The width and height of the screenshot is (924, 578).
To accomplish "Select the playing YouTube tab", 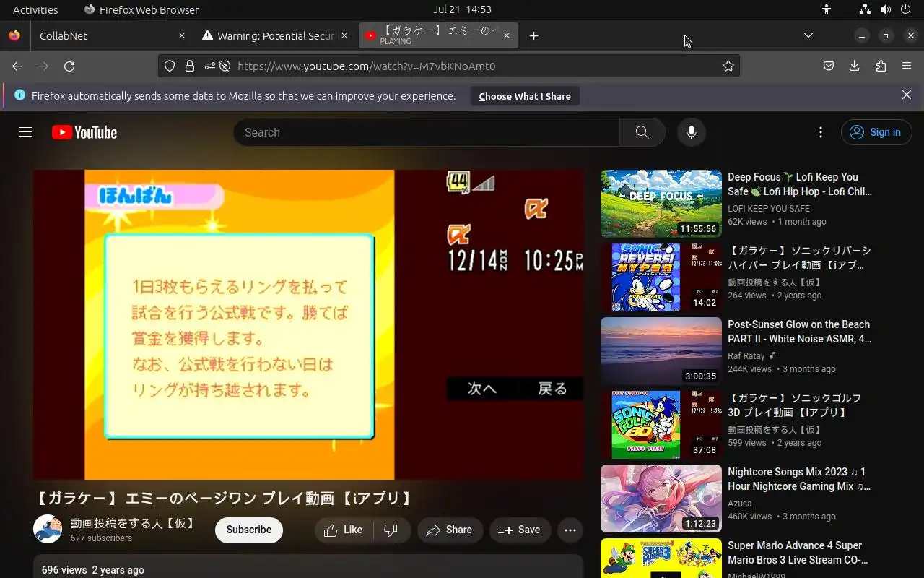I will click(x=437, y=35).
